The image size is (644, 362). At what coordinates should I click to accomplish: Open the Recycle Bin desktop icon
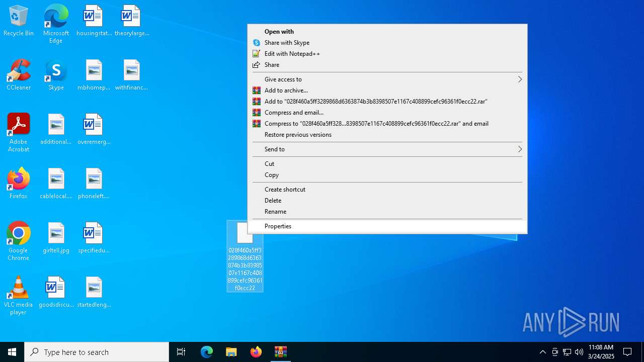(19, 21)
